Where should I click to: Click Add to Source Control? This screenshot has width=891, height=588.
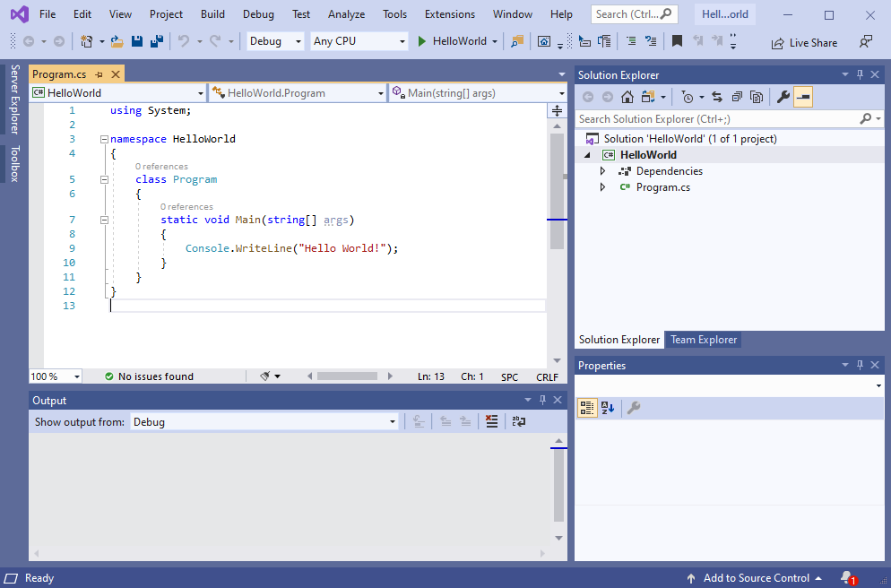(x=755, y=578)
